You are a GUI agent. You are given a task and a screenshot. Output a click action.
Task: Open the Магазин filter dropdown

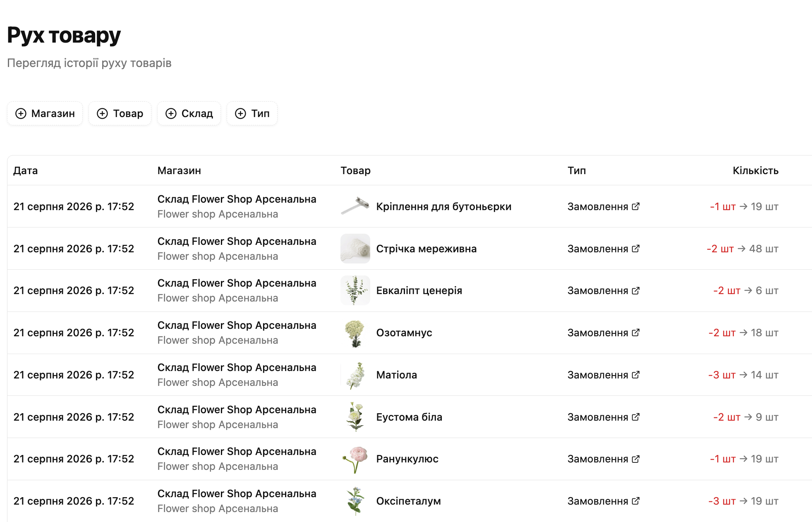(x=45, y=113)
